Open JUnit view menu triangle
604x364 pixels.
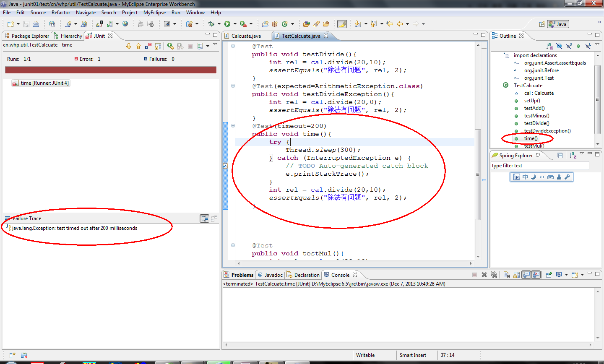[x=215, y=45]
